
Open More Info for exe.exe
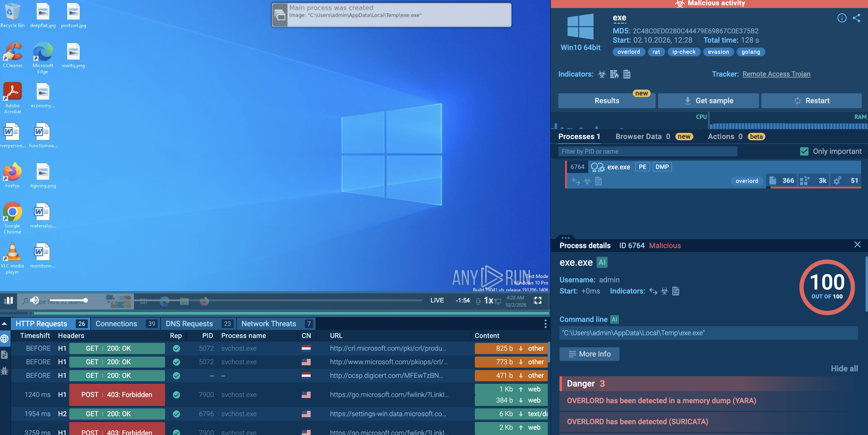tap(589, 354)
